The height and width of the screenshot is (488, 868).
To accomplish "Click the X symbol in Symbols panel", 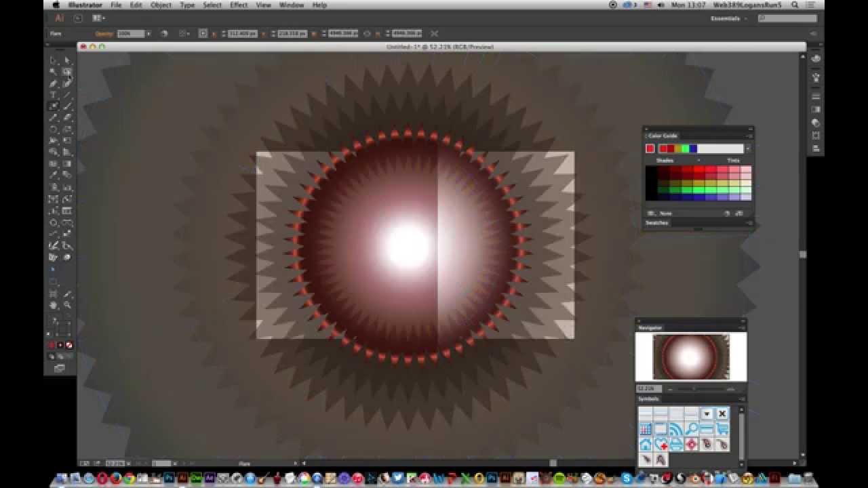I will [x=722, y=413].
